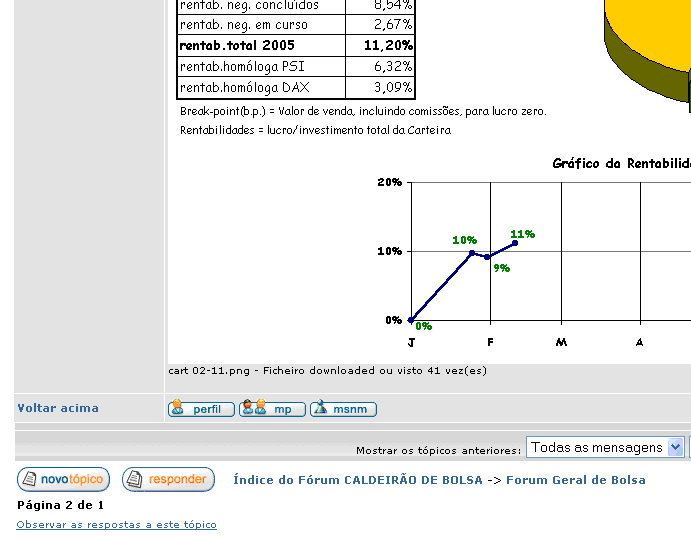Open 'Índice do Fórum CALDEIRÃO DE BOLSA' link
Screen dimensions: 691x537
pyautogui.click(x=358, y=480)
